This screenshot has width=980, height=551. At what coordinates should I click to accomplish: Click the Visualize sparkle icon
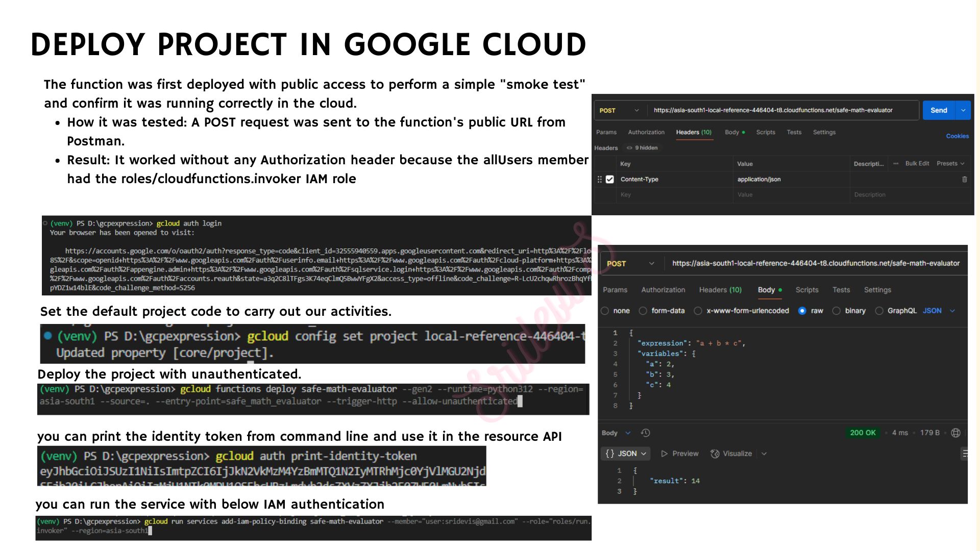715,454
